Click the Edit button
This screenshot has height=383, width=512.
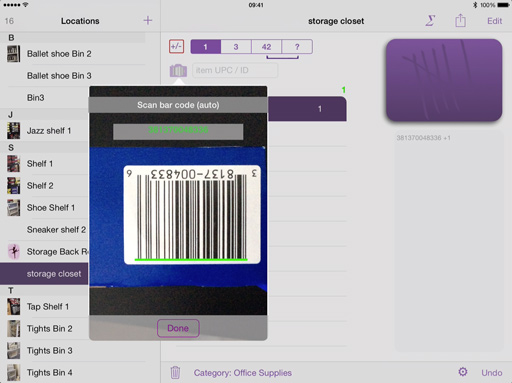click(494, 21)
